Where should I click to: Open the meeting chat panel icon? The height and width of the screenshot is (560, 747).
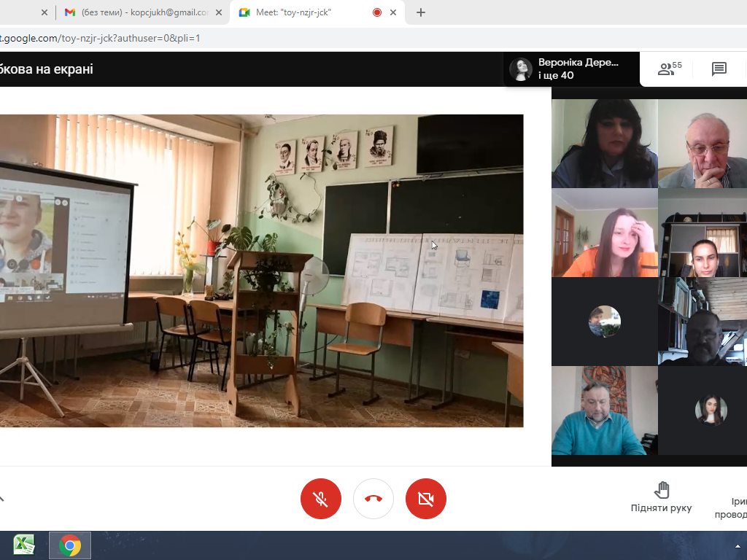pos(719,69)
